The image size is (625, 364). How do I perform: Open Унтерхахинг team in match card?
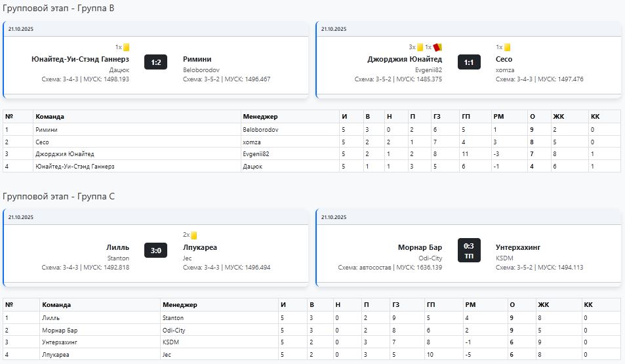tap(518, 247)
